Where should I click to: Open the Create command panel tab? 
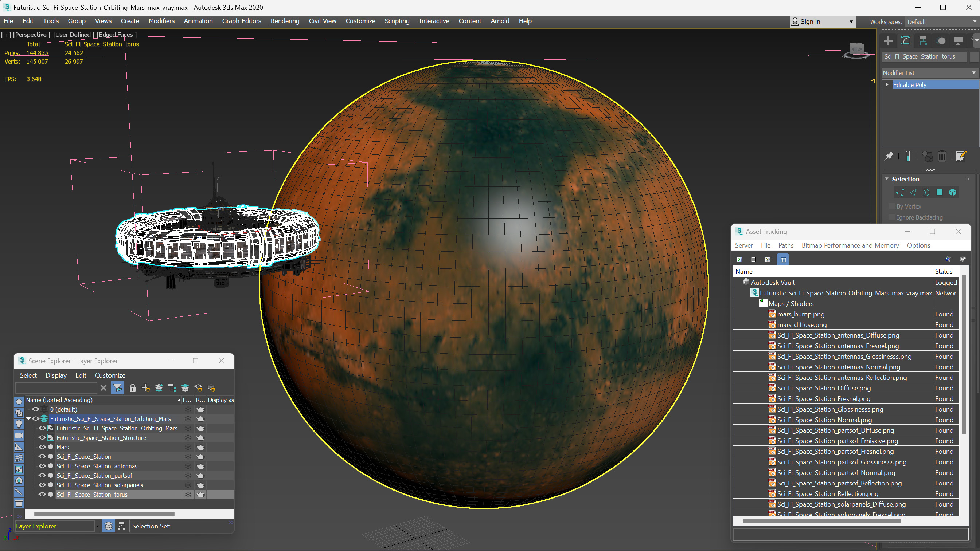click(888, 41)
